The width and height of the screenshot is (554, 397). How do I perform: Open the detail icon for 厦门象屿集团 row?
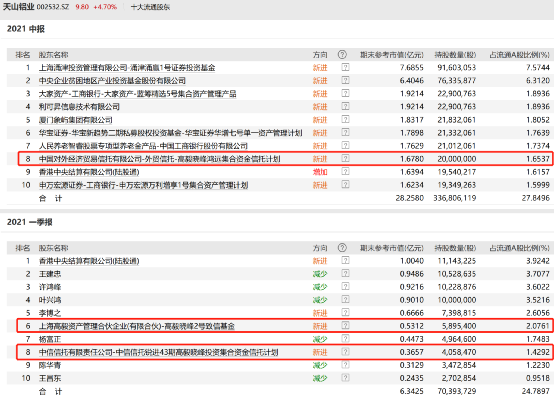345,120
